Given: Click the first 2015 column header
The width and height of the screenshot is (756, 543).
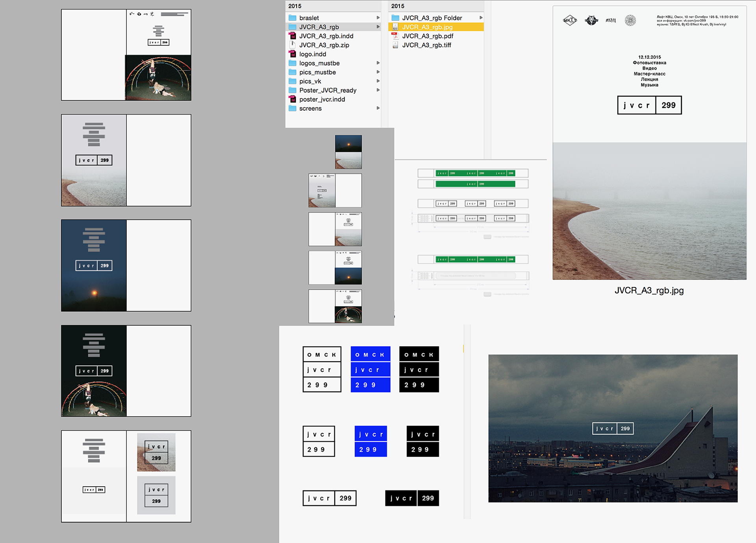Looking at the screenshot, I should [x=295, y=6].
